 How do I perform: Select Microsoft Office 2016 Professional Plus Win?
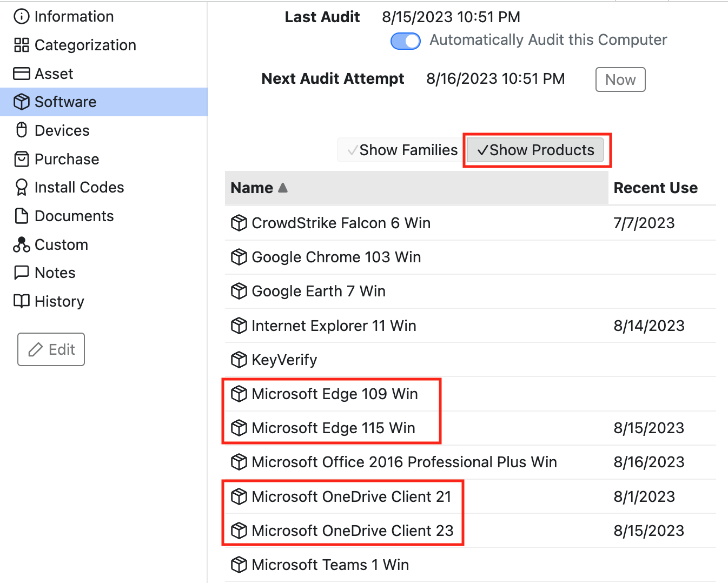coord(471,462)
